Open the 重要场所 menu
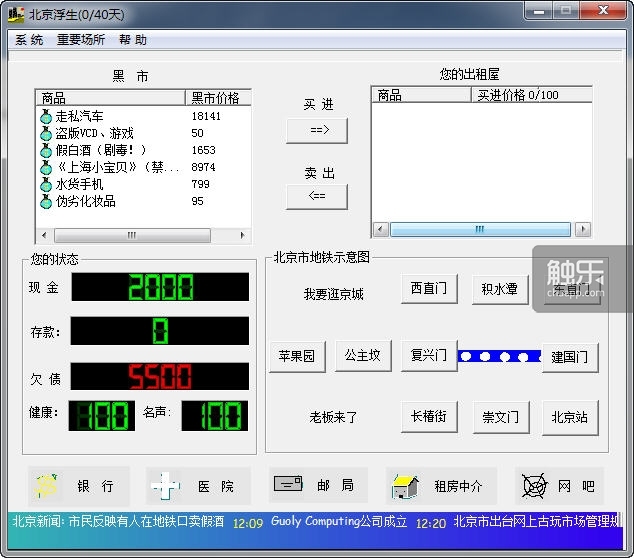634x558 pixels. click(x=81, y=40)
